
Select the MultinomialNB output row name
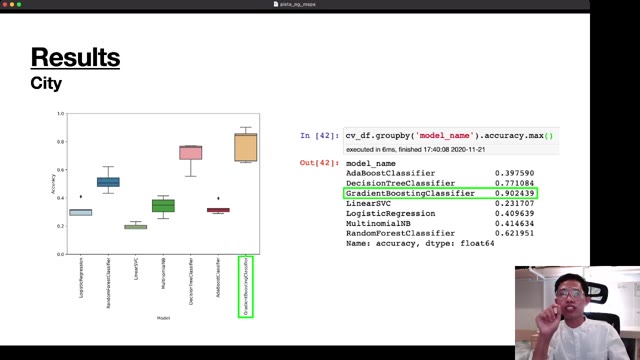(x=378, y=224)
